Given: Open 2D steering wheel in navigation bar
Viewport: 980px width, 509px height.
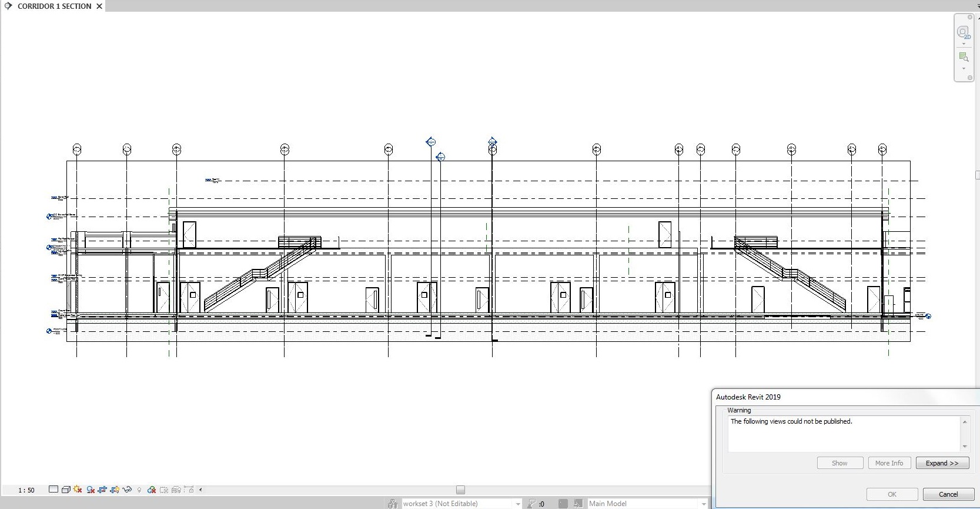Looking at the screenshot, I should click(963, 32).
